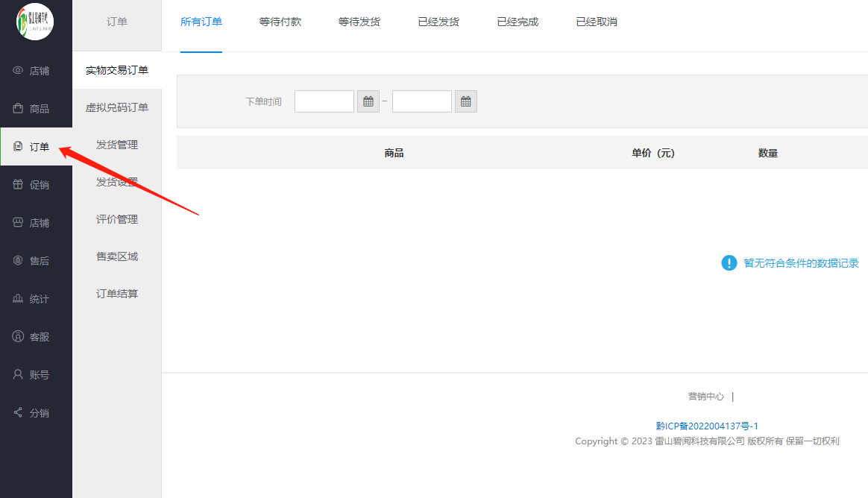
Task: Click the 下单时间 start date input field
Action: click(x=324, y=101)
